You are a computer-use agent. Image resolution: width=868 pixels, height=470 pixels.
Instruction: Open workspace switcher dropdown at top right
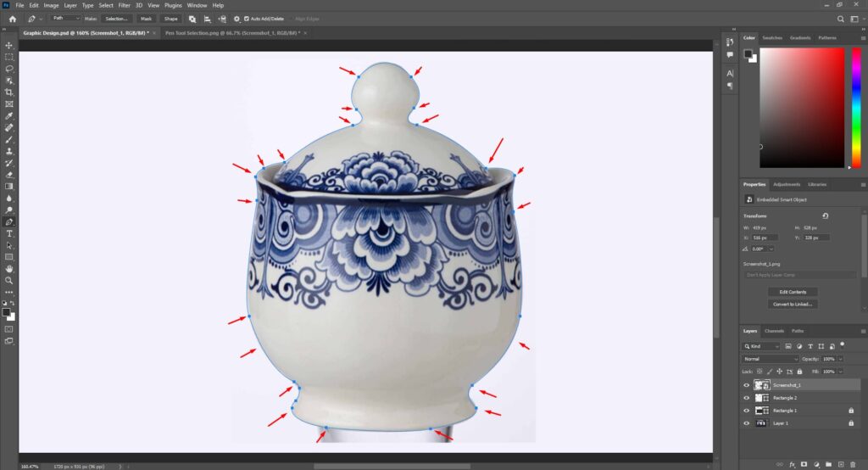(855, 19)
